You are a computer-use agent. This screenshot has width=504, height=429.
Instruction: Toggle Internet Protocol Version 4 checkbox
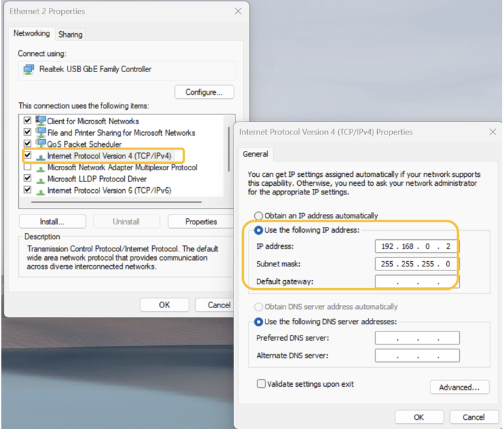pyautogui.click(x=28, y=155)
